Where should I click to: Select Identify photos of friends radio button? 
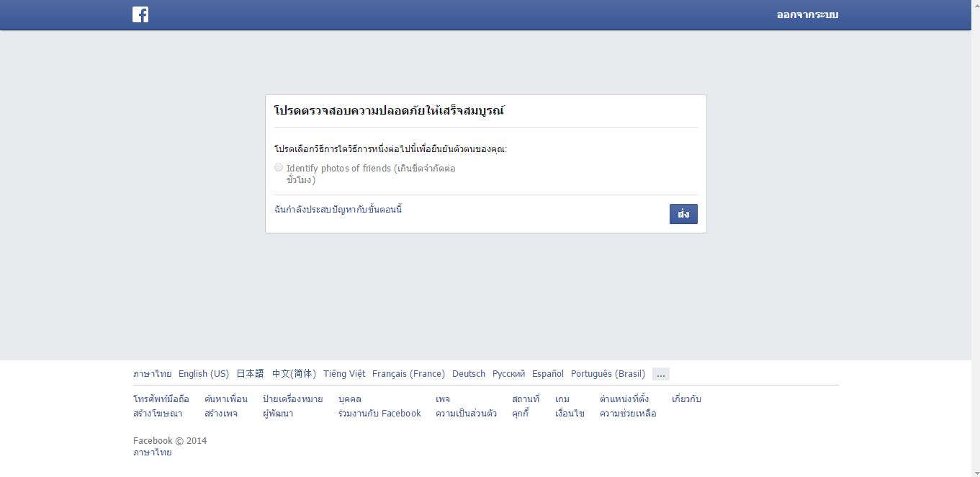tap(279, 167)
